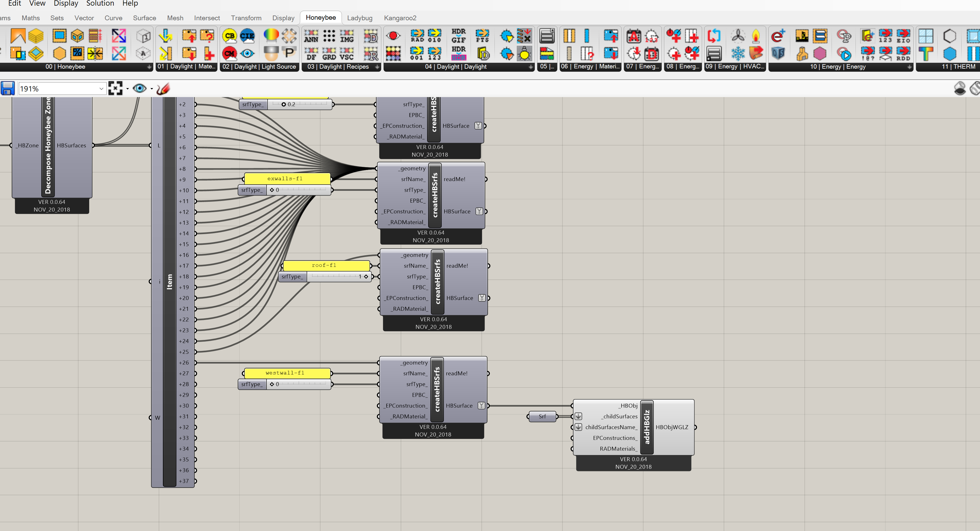
Task: Click the THERM colorful T icon
Action: [926, 54]
